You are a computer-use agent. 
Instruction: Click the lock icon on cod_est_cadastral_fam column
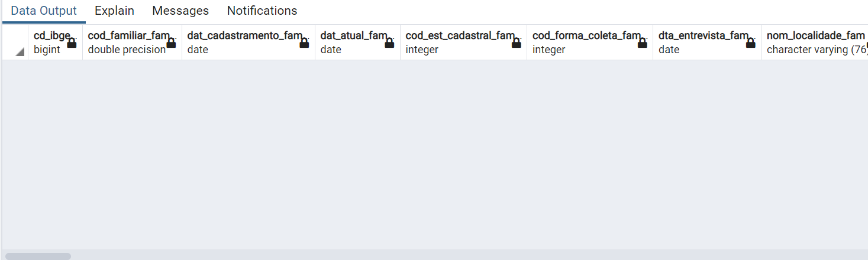516,43
